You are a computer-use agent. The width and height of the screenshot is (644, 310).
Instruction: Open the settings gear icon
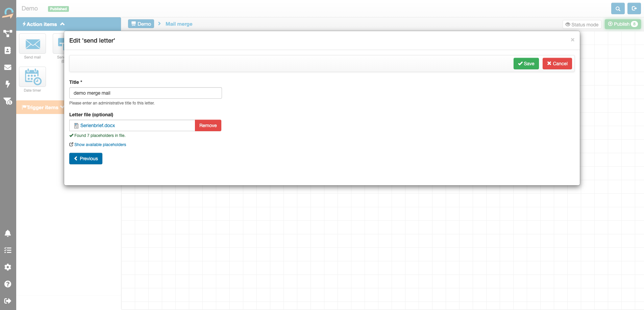coord(8,267)
